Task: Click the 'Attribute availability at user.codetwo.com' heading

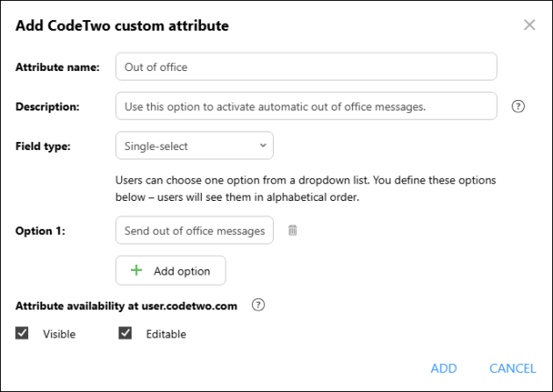Action: coord(126,306)
